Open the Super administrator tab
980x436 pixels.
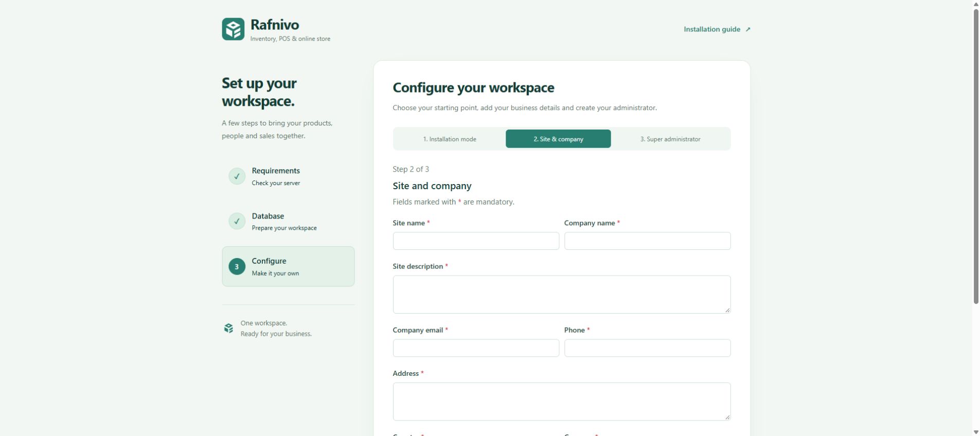click(670, 139)
